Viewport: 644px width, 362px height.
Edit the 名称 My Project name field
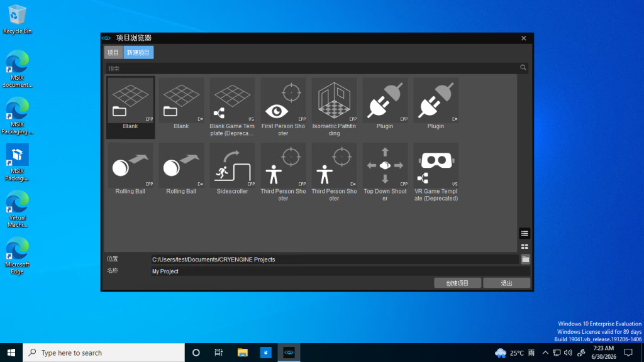coord(340,271)
